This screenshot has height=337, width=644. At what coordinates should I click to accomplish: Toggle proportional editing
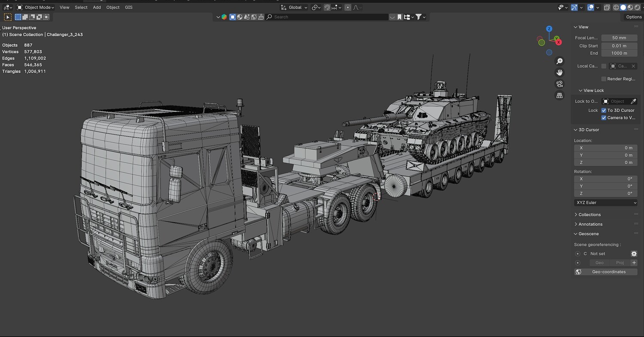[x=348, y=7]
